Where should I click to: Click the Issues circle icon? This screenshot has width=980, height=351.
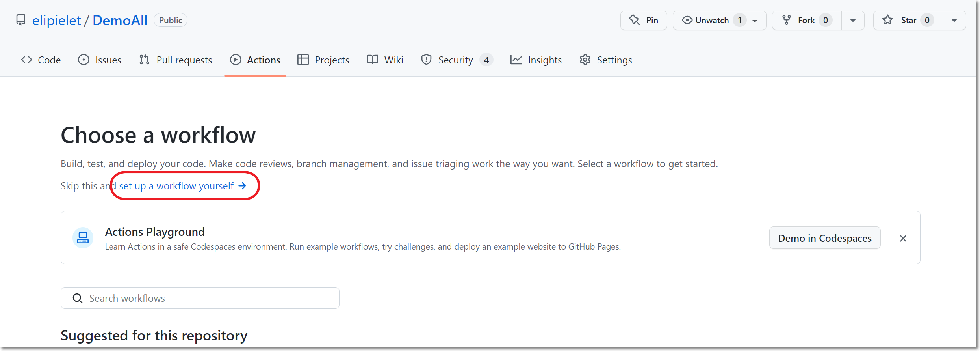(x=84, y=60)
